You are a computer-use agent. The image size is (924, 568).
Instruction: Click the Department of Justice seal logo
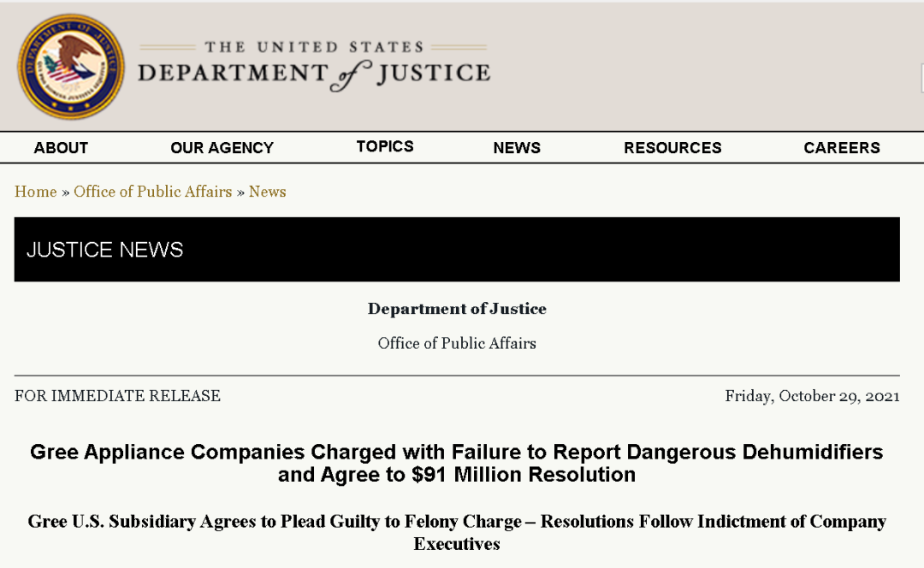71,67
